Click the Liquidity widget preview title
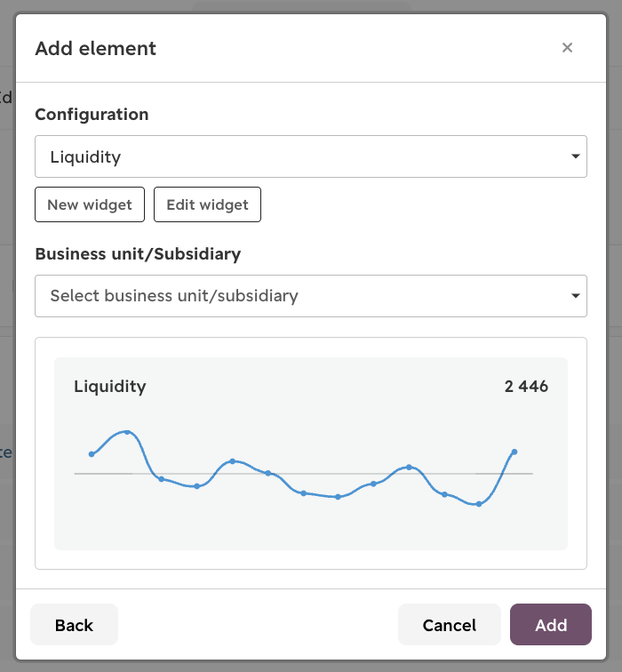Image resolution: width=622 pixels, height=672 pixels. (x=110, y=387)
